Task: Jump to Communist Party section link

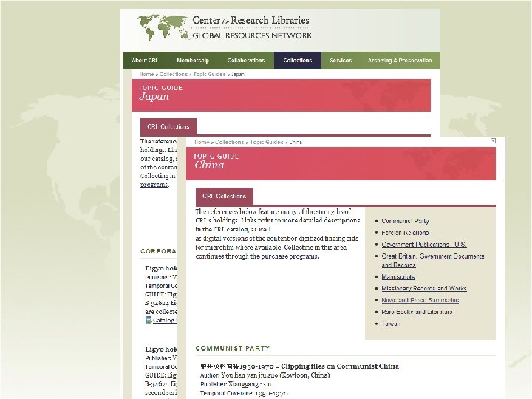Action: 405,221
